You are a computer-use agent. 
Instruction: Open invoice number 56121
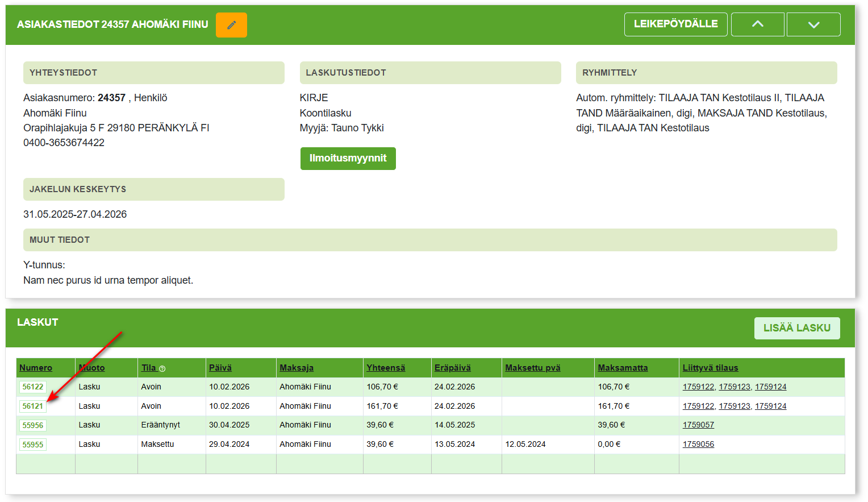click(x=33, y=406)
